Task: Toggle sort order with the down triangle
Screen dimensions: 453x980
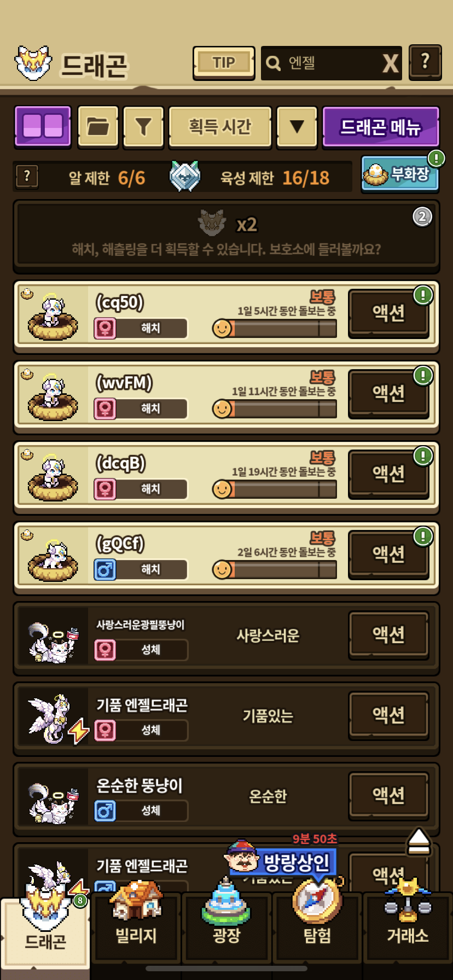Action: tap(297, 126)
